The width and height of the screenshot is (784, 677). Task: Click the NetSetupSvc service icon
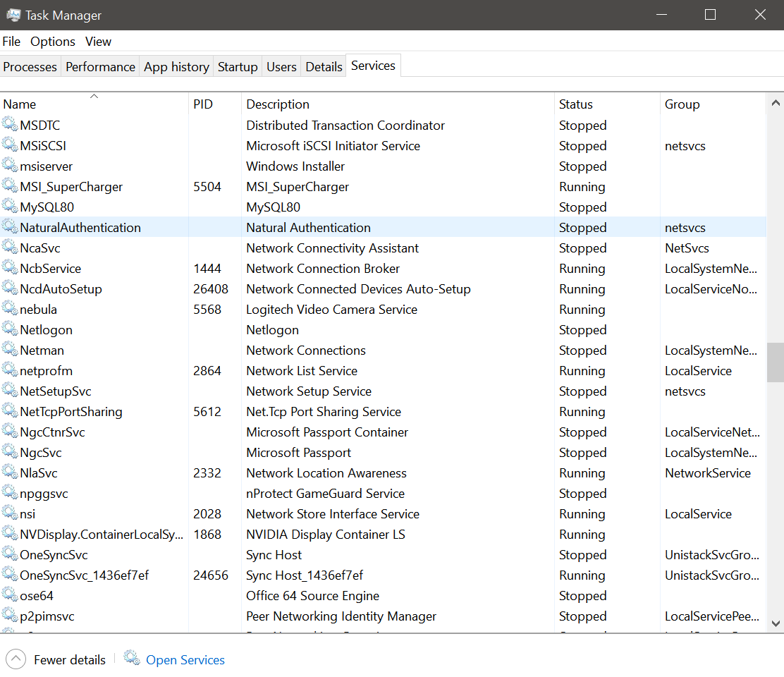[10, 391]
